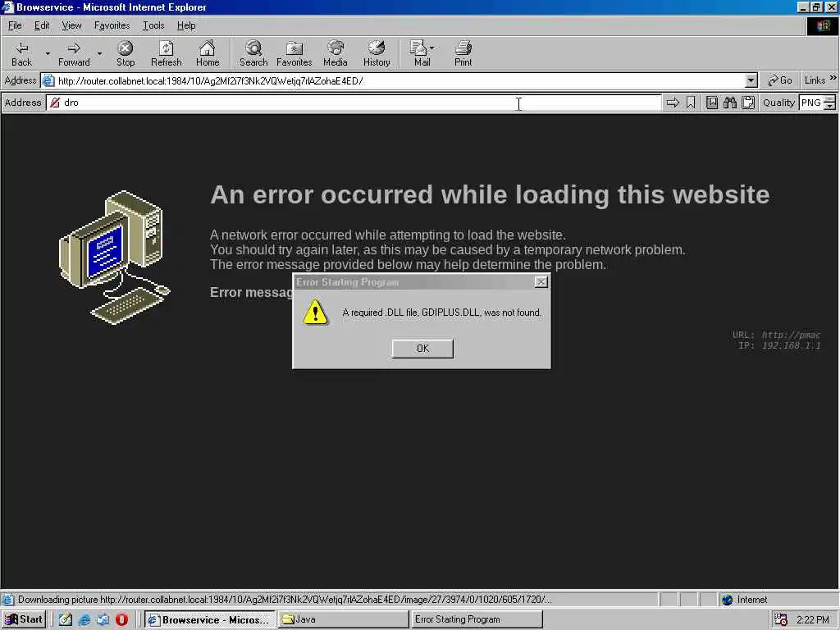This screenshot has height=630, width=840.
Task: Click the Mail toolbar button
Action: pos(422,53)
